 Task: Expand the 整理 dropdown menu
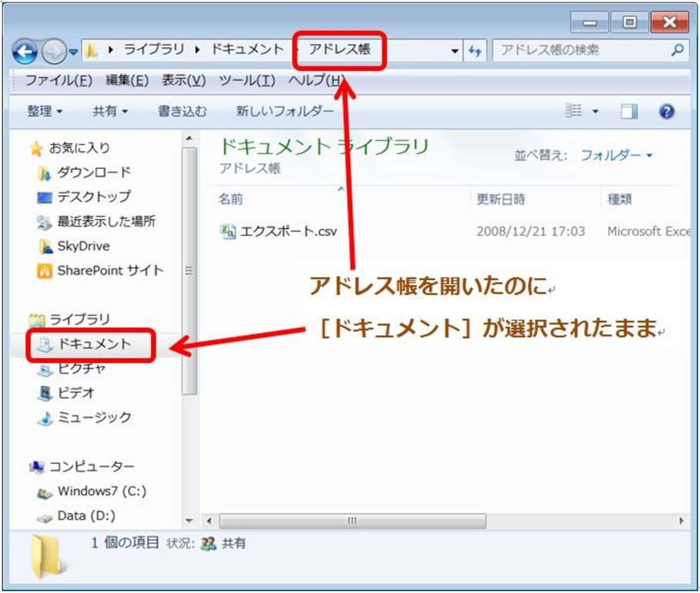click(x=45, y=111)
